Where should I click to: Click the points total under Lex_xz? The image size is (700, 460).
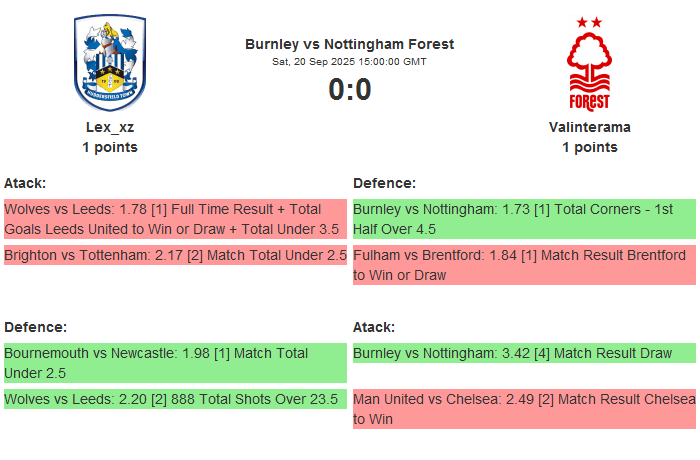click(110, 147)
